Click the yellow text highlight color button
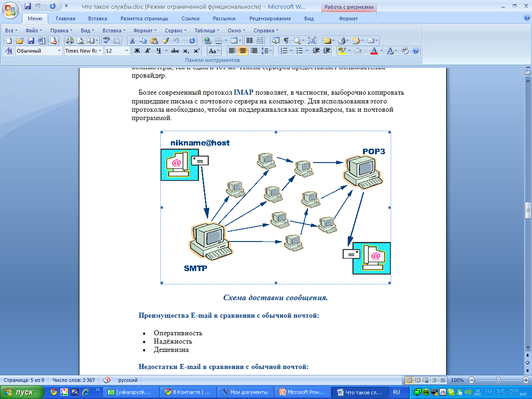Image resolution: width=532 pixels, height=399 pixels. coord(342,51)
